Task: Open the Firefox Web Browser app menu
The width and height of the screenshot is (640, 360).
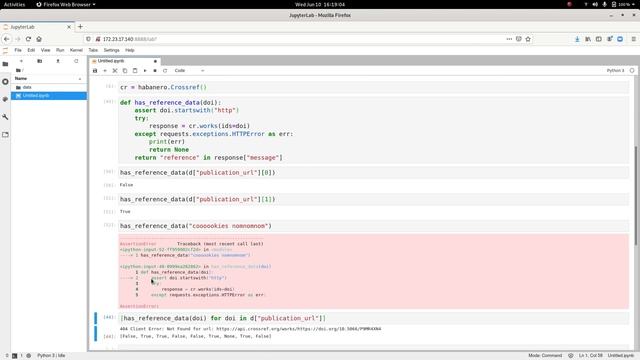Action: tap(66, 4)
